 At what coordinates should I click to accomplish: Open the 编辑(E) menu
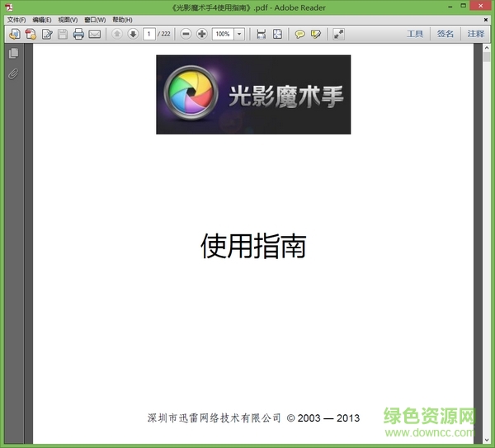coord(42,20)
